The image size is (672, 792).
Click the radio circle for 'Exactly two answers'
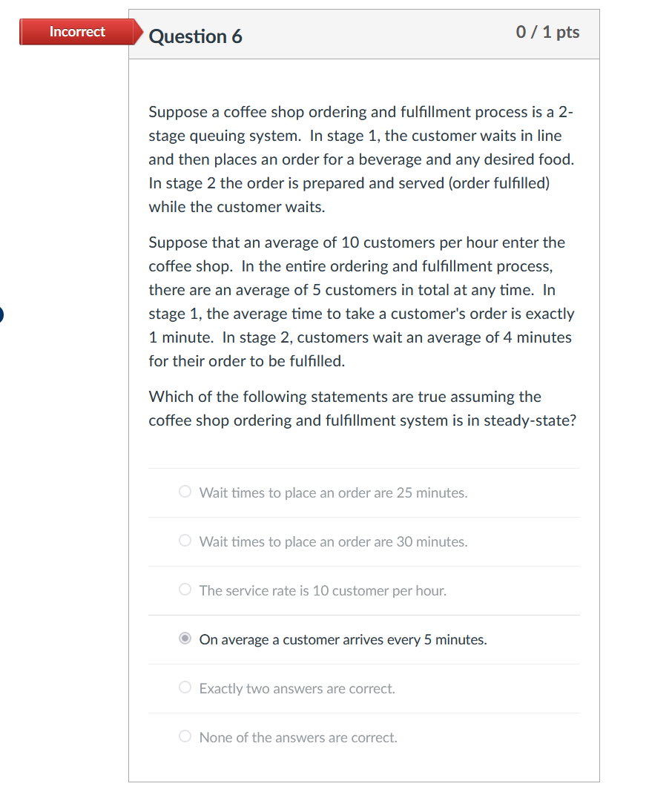point(185,687)
